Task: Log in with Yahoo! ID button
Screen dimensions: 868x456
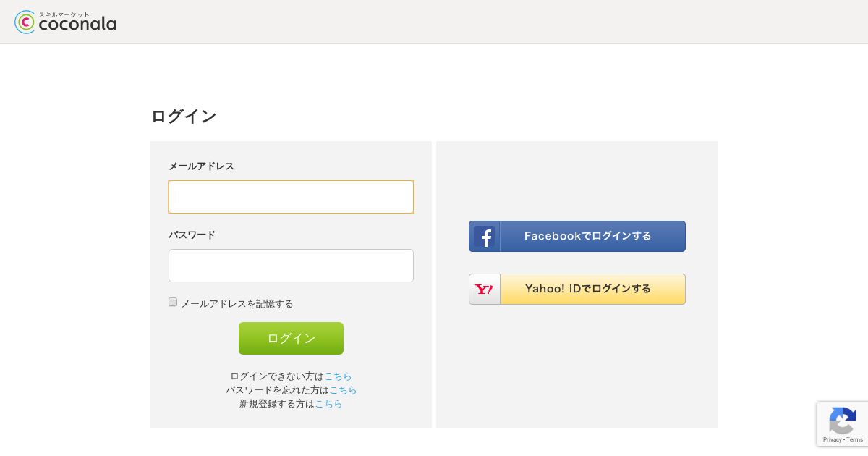Action: tap(577, 290)
